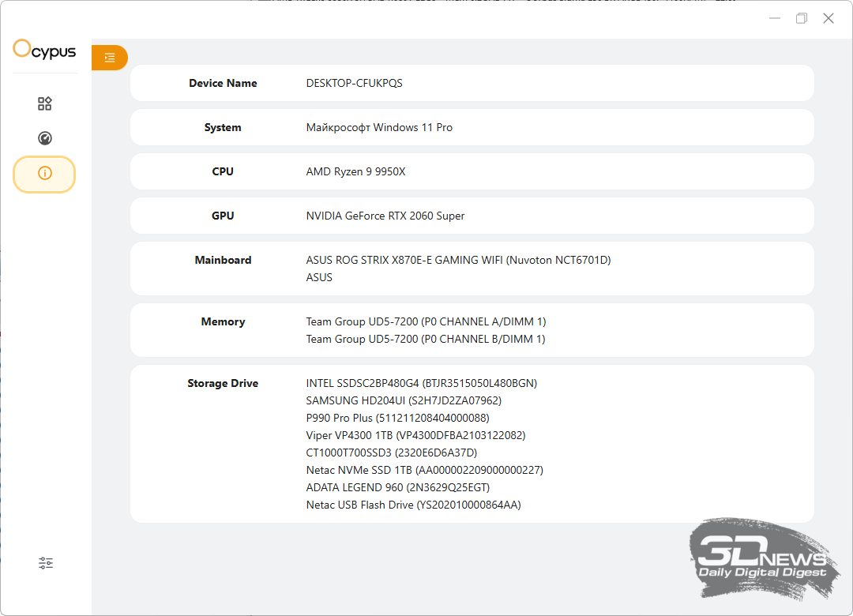
Task: Select the system information icon in sidebar
Action: click(x=44, y=174)
